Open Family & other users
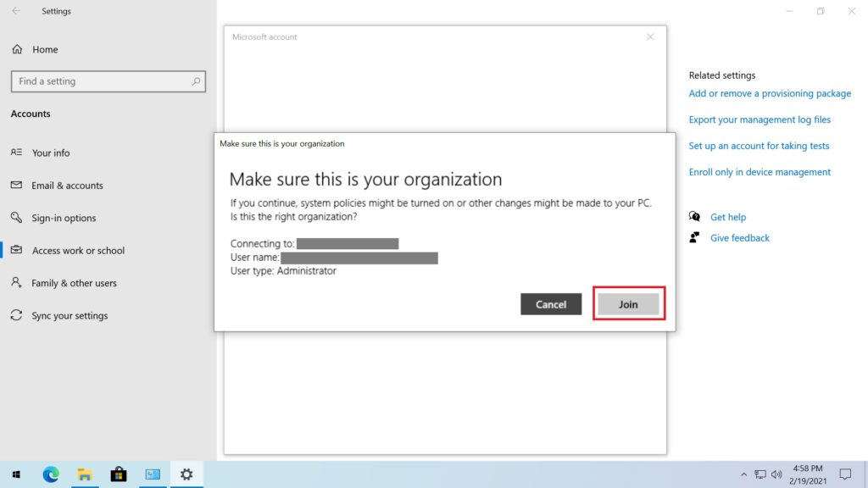This screenshot has height=488, width=868. 74,284
